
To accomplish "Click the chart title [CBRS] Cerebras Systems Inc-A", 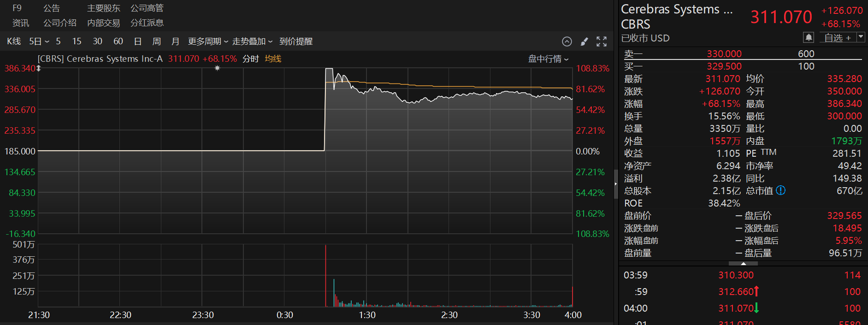I will point(100,59).
